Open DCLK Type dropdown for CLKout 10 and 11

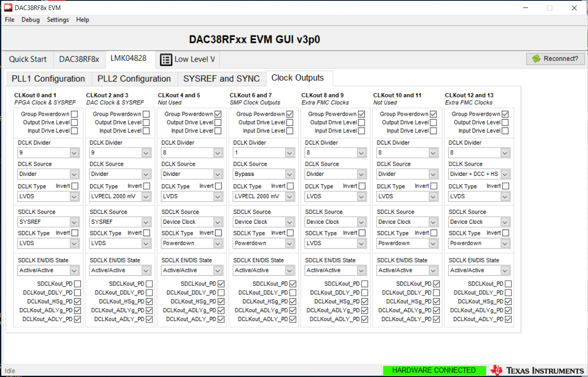[407, 196]
